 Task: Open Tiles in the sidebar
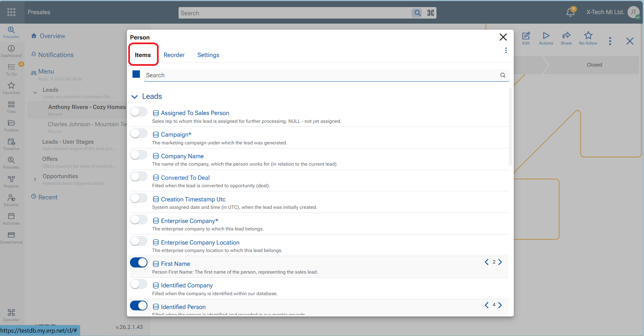click(x=11, y=107)
